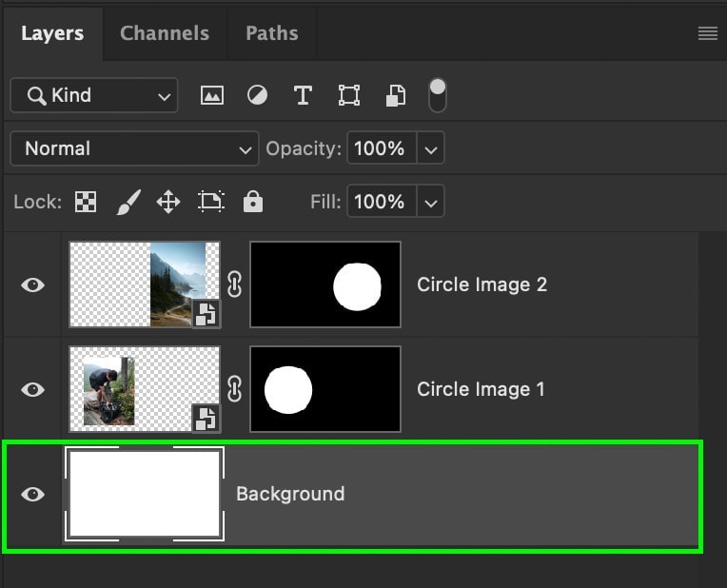Click the Background layer name
Screen dimensions: 727x588
(290, 495)
